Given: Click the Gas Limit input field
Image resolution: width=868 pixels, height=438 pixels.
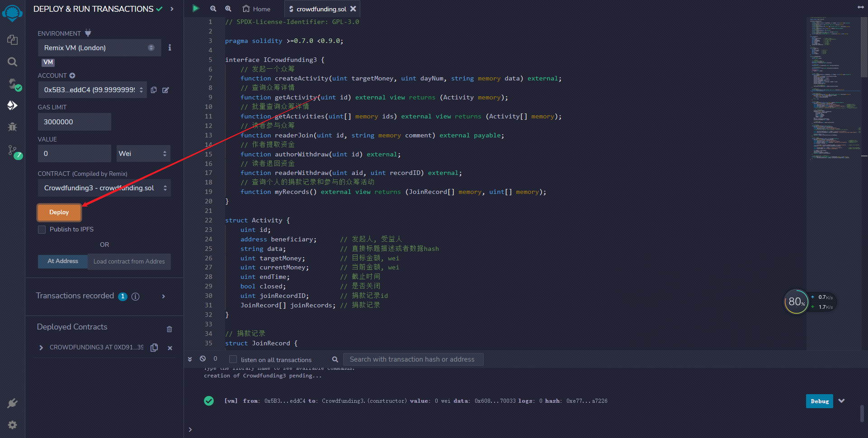Looking at the screenshot, I should [75, 122].
